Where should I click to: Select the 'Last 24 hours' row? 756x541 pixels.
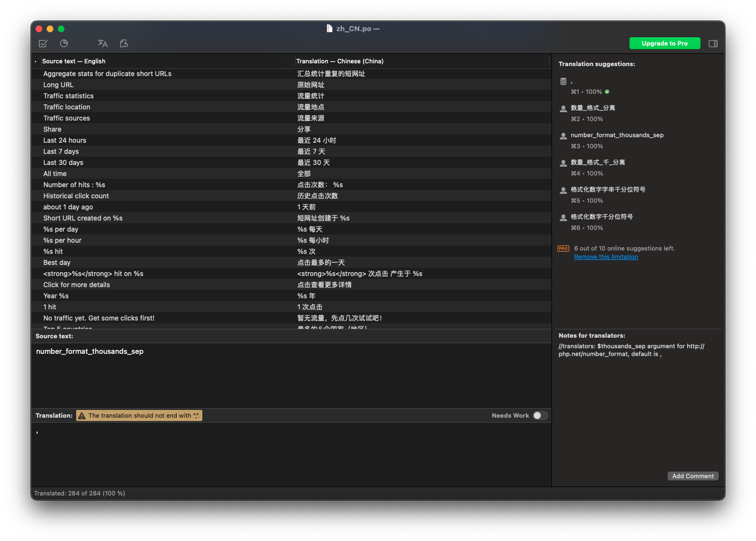click(x=291, y=140)
